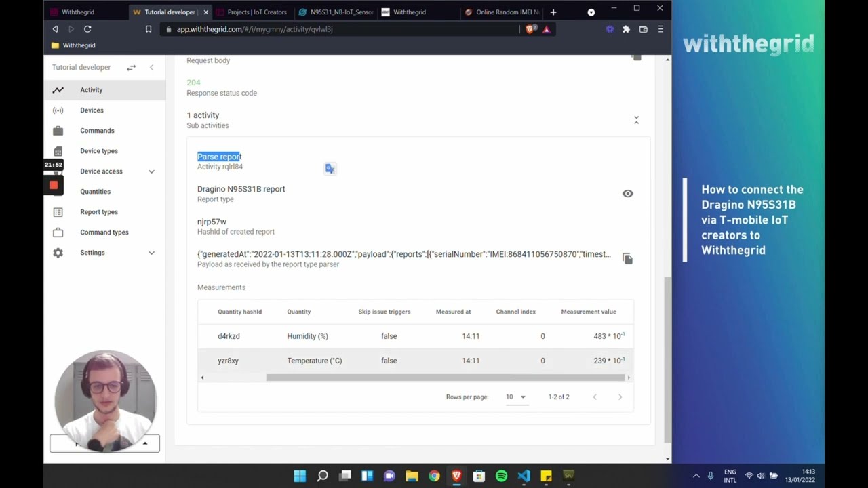Click the browser forward button

click(71, 29)
